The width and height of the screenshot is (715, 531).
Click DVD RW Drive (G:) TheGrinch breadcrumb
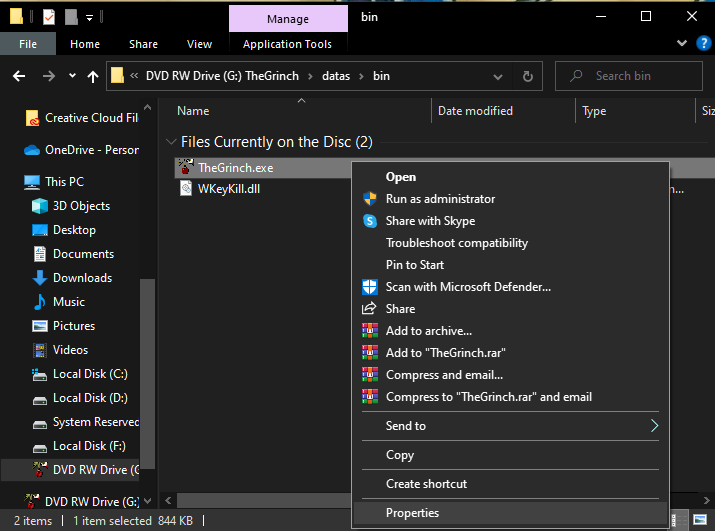pos(222,76)
